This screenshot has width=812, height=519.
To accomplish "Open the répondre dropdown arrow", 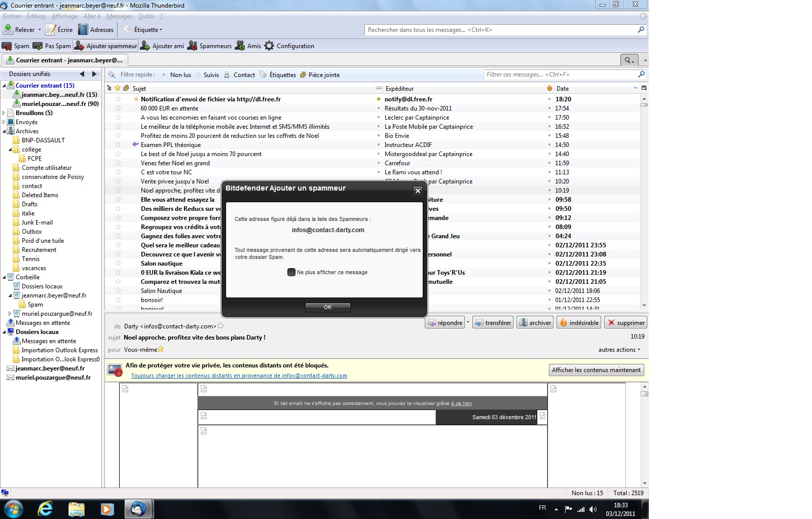I will click(468, 322).
